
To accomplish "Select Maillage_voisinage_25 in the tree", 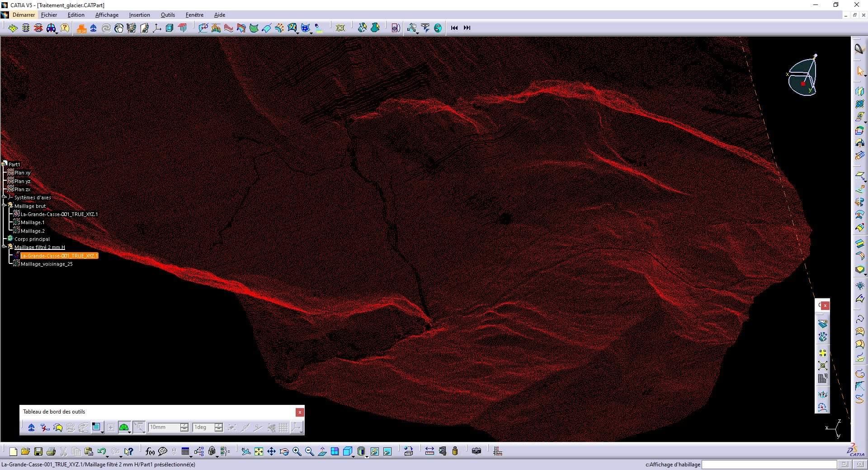I will click(x=46, y=264).
